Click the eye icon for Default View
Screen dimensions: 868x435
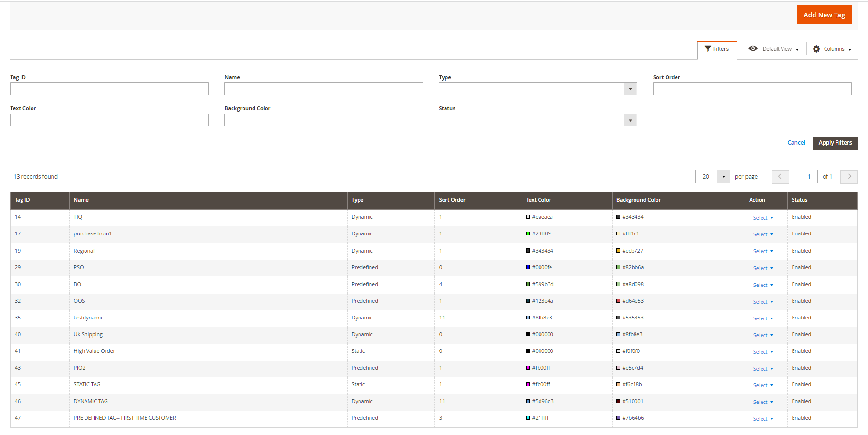tap(753, 49)
